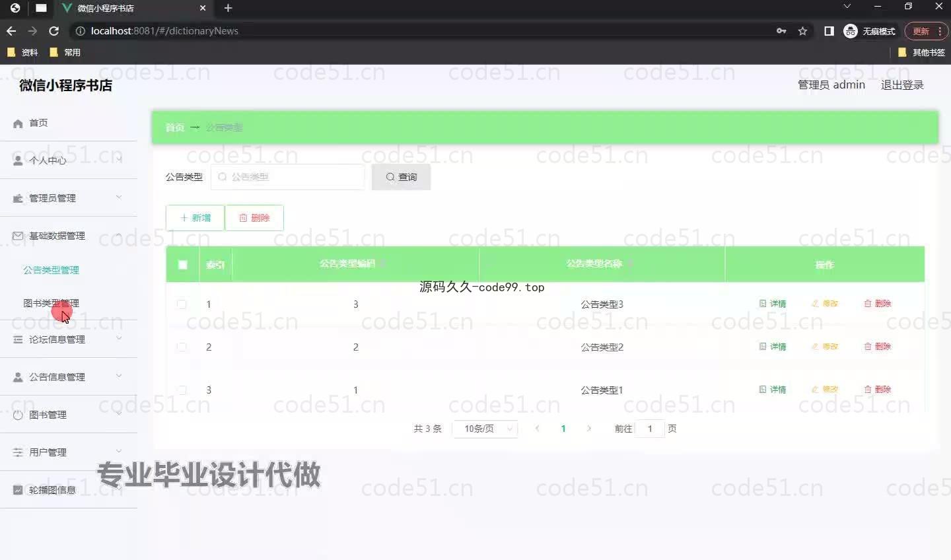The width and height of the screenshot is (951, 560).
Task: Go back using the browser back arrow
Action: [11, 31]
